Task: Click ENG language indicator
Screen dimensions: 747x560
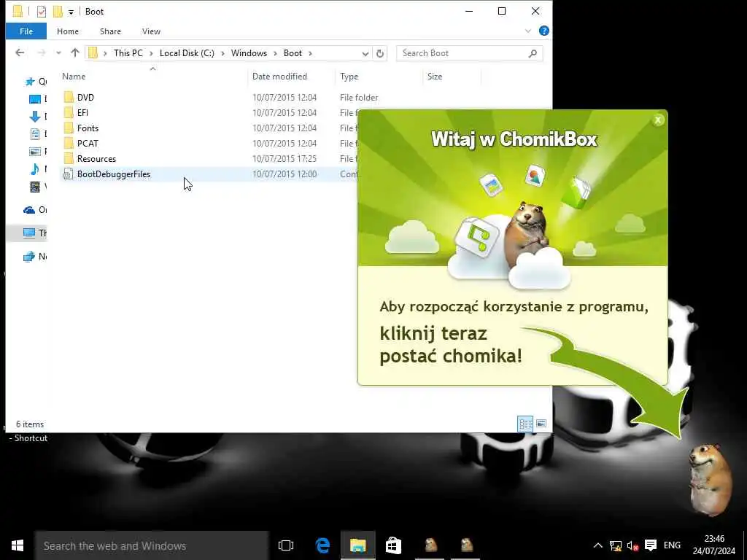Action: click(672, 545)
